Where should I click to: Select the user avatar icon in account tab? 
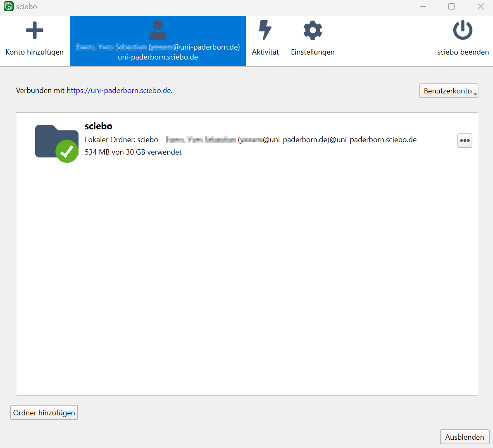point(157,30)
